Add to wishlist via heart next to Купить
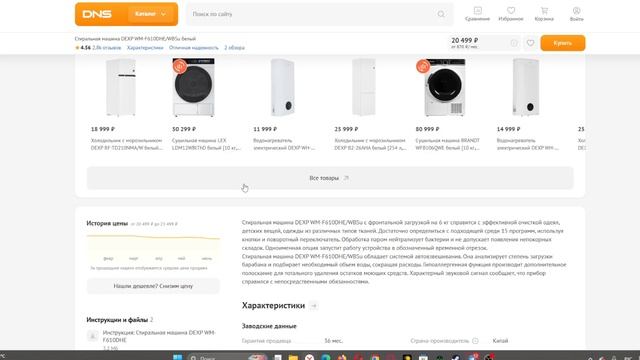The width and height of the screenshot is (640, 360). [530, 43]
